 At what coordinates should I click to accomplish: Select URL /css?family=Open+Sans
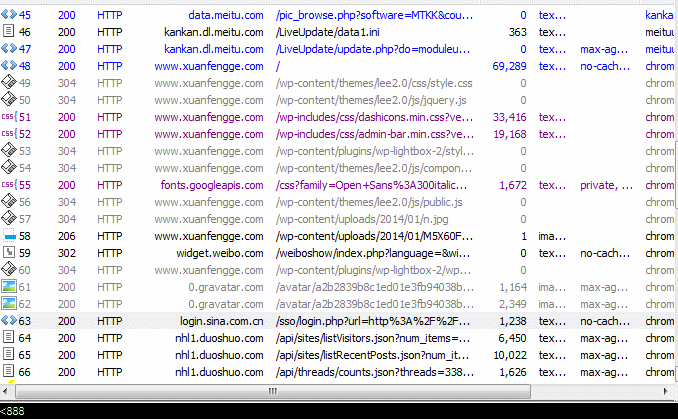[x=371, y=185]
